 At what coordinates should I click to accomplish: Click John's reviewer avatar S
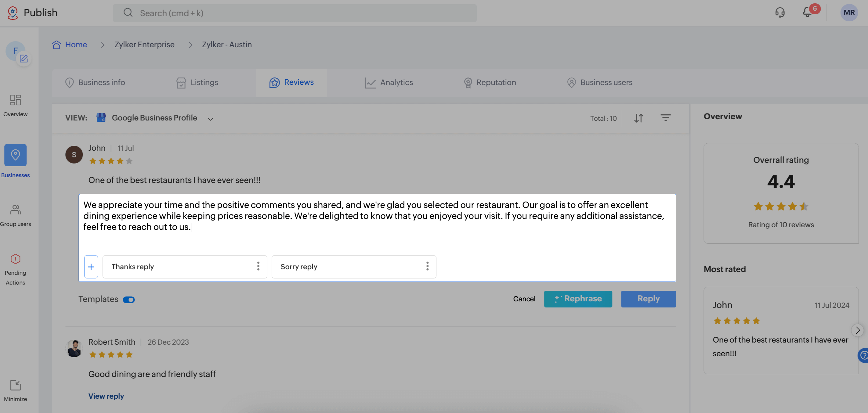tap(74, 154)
